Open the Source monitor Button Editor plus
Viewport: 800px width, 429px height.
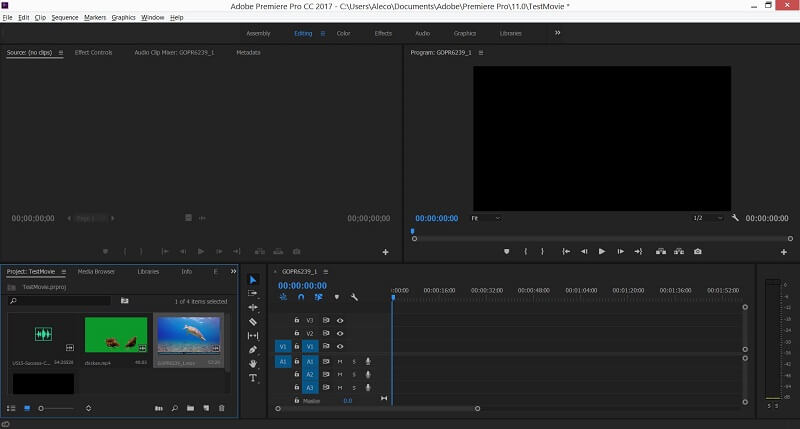385,252
